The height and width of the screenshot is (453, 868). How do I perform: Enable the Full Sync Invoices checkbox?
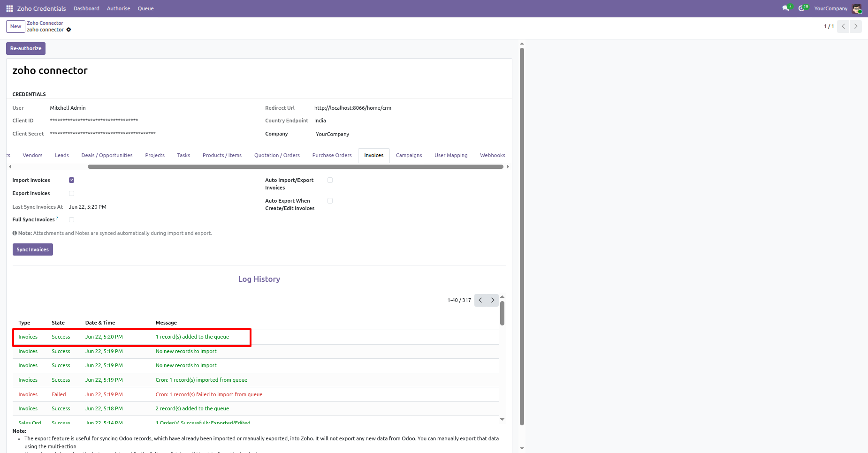pos(71,219)
